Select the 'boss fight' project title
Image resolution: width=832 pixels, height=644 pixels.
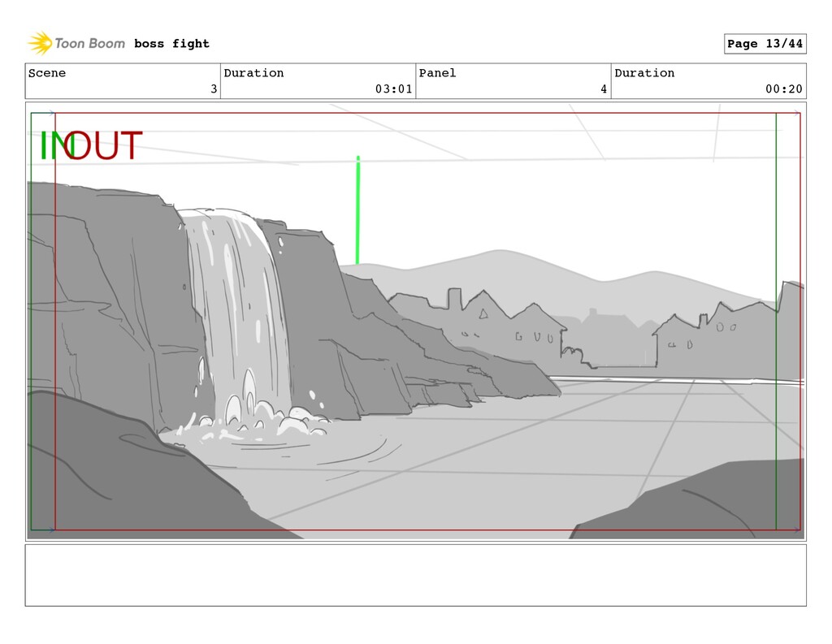point(171,44)
